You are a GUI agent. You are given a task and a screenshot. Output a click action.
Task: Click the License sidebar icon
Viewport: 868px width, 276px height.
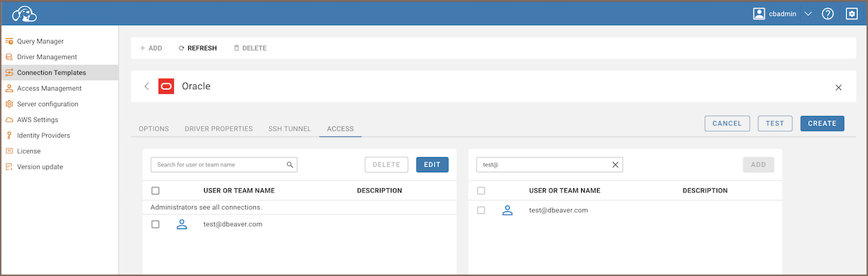[9, 151]
